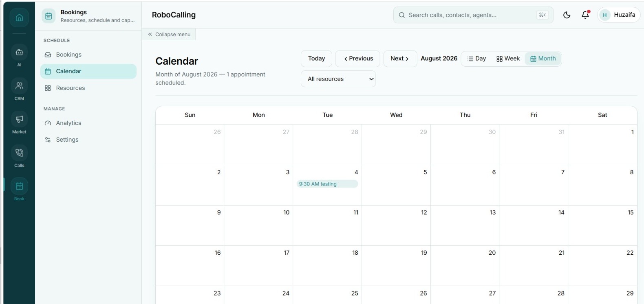Select the Month view button

(x=543, y=59)
